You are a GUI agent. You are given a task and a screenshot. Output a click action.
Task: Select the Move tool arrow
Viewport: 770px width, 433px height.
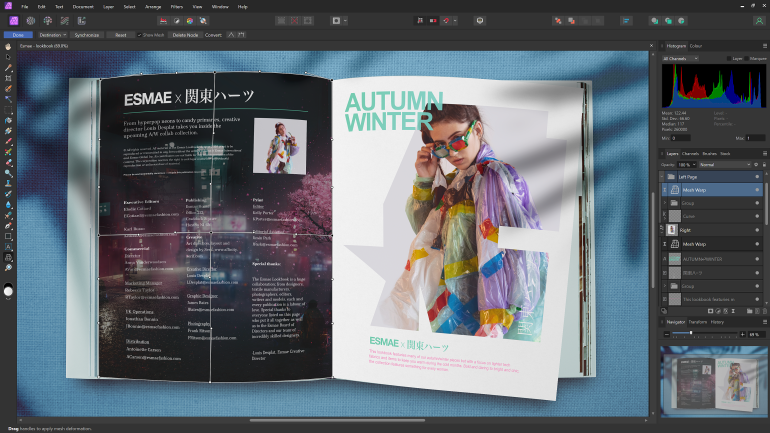[x=8, y=57]
